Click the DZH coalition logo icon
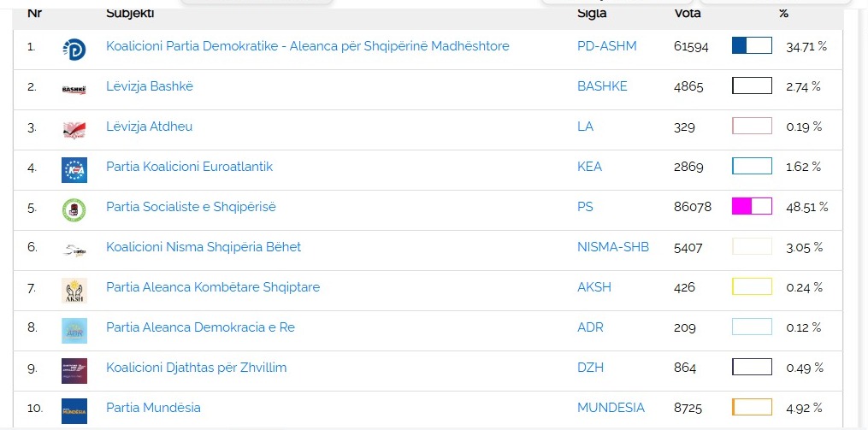The width and height of the screenshot is (868, 430). click(x=74, y=370)
